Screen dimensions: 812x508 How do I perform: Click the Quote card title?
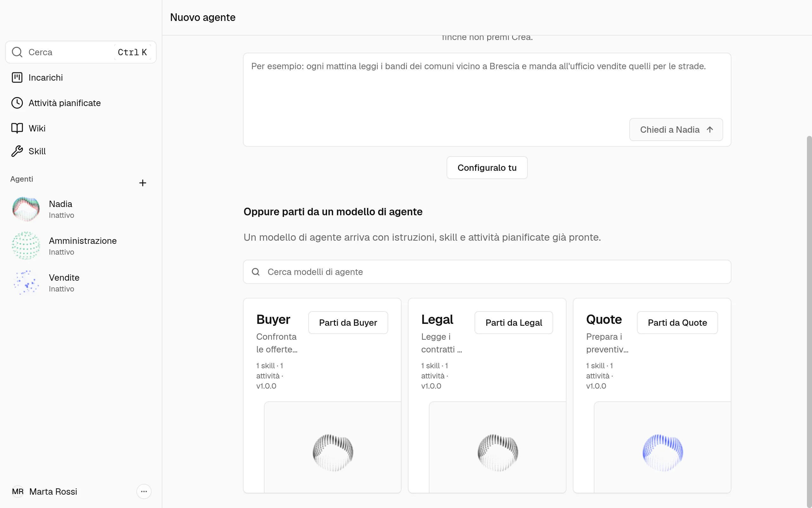604,319
